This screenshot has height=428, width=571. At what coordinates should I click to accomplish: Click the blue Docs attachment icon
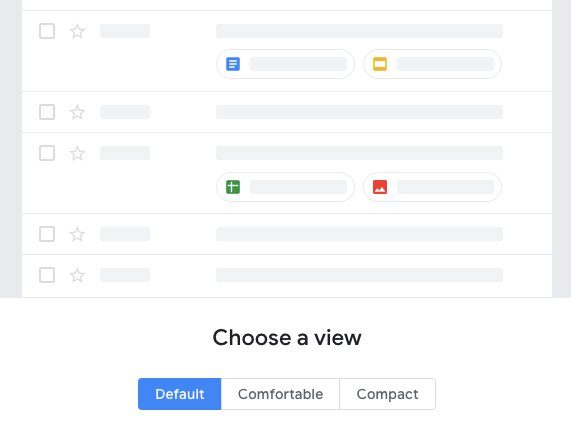pyautogui.click(x=233, y=64)
